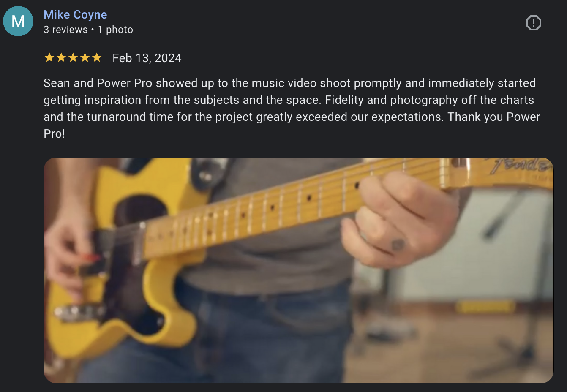Click the first yellow rating star
The width and height of the screenshot is (567, 392).
pyautogui.click(x=49, y=57)
